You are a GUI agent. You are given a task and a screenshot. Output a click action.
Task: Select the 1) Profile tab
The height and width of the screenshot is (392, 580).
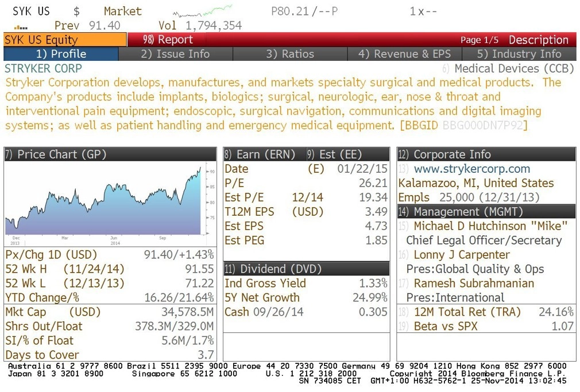(x=61, y=54)
